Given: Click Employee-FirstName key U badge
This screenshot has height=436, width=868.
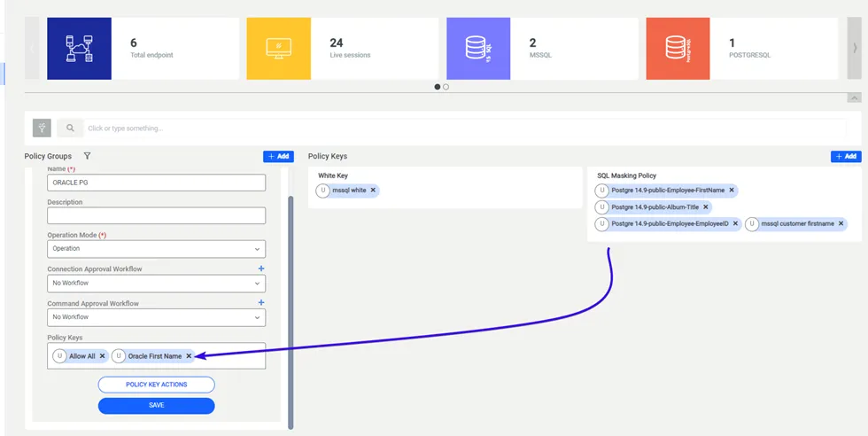Looking at the screenshot, I should click(x=601, y=190).
